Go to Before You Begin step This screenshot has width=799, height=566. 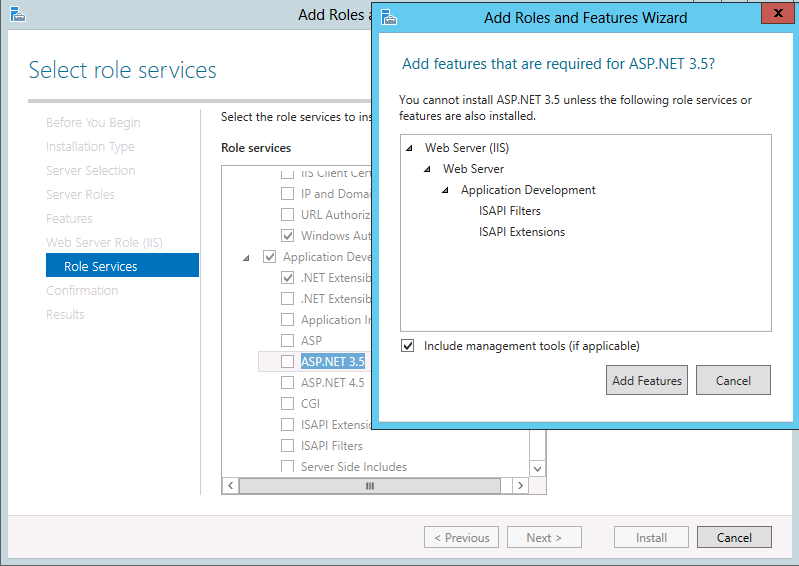(x=93, y=123)
